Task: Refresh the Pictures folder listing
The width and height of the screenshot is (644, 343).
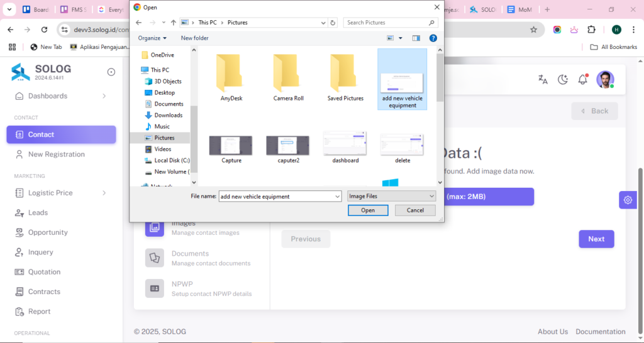Action: [x=333, y=23]
